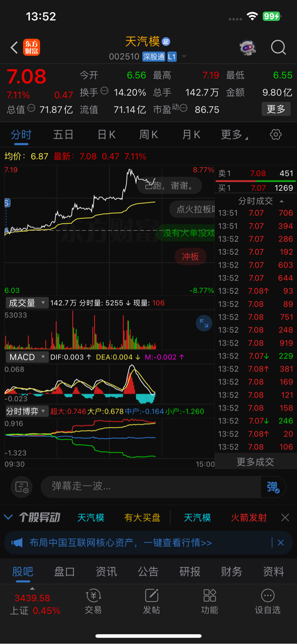Focus 弹幕走一波 input field

[x=151, y=487]
